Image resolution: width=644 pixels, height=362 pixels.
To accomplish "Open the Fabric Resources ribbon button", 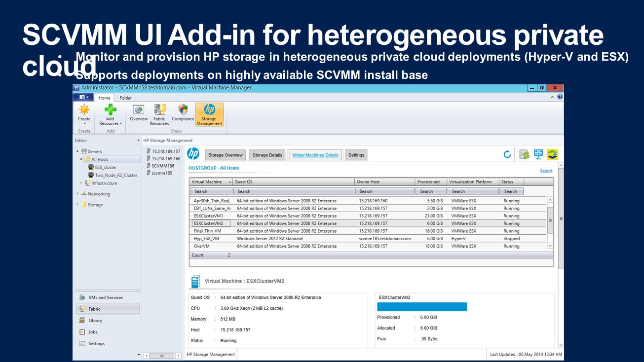I will point(159,115).
